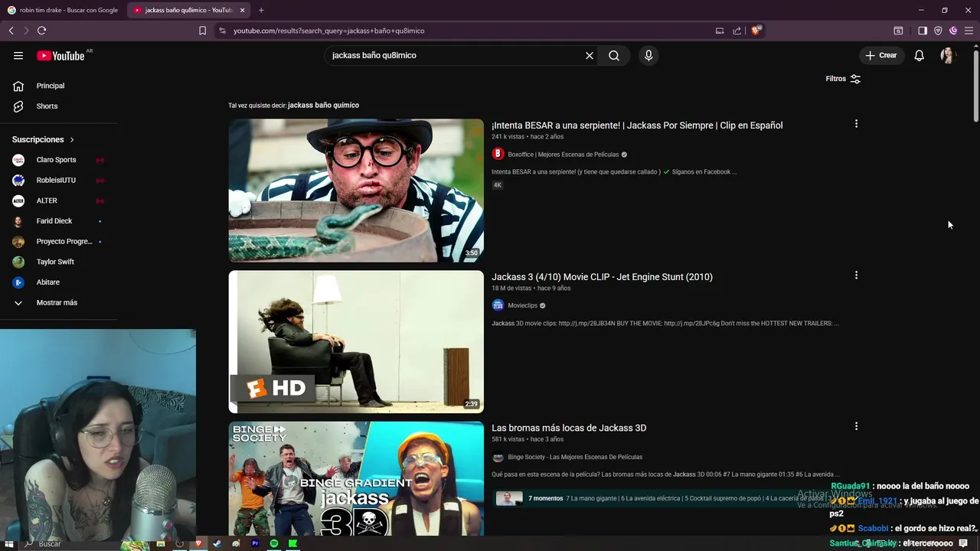The image size is (980, 551).
Task: Open the RobleisIUTU channel subscription
Action: tap(57, 181)
